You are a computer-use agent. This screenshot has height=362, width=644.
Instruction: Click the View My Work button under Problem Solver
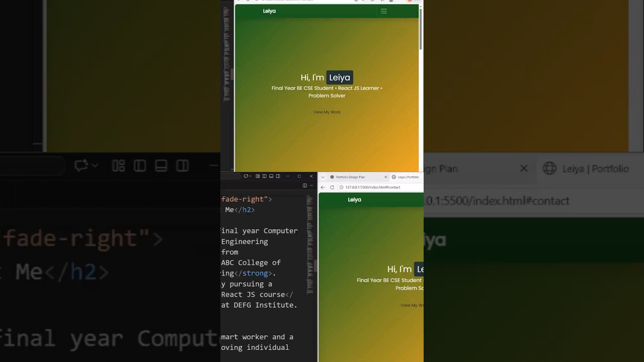[327, 112]
